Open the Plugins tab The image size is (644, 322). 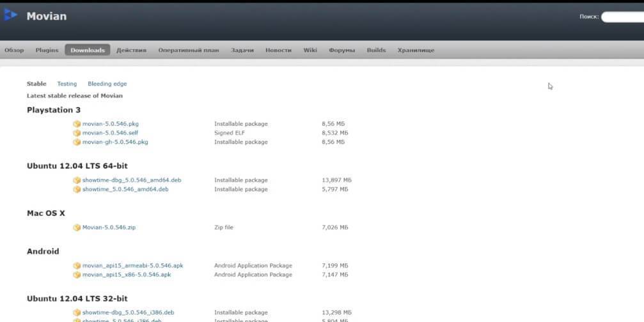(47, 50)
